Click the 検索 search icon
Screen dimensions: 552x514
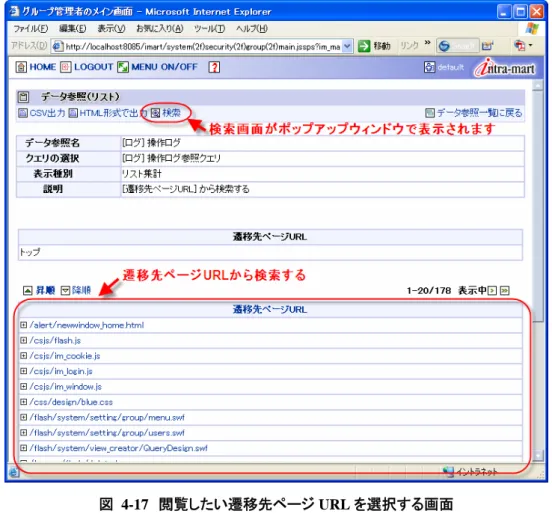(x=155, y=113)
